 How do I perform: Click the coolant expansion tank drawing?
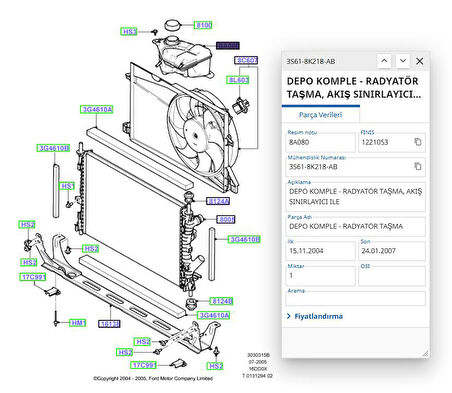tap(182, 57)
